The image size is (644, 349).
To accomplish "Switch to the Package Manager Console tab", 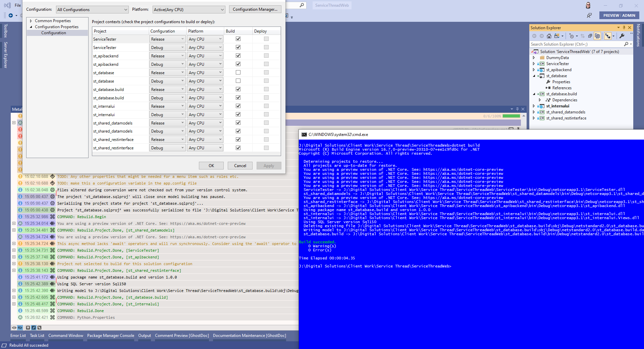I will click(x=110, y=336).
